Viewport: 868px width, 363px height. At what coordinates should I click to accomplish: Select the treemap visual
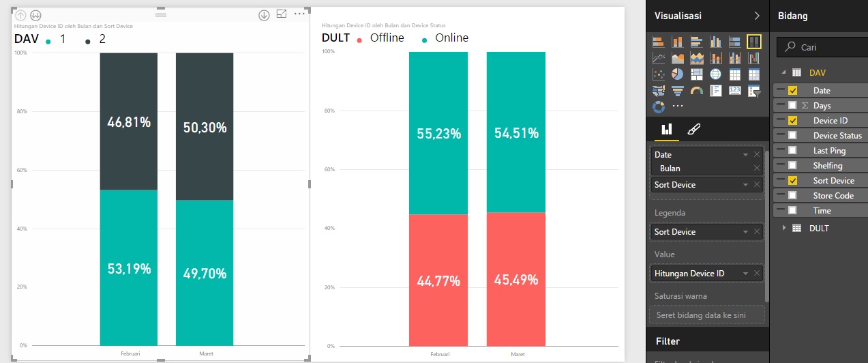coord(697,74)
